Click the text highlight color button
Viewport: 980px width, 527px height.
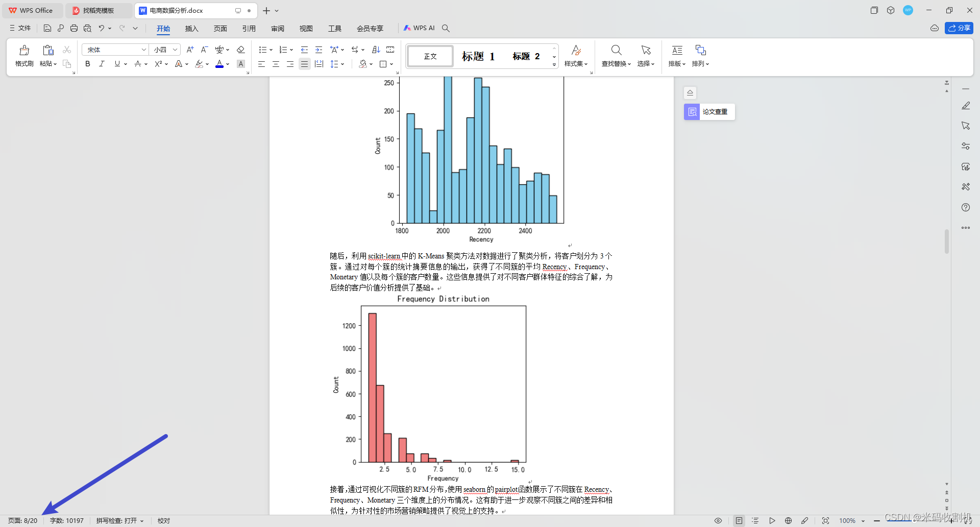tap(199, 64)
